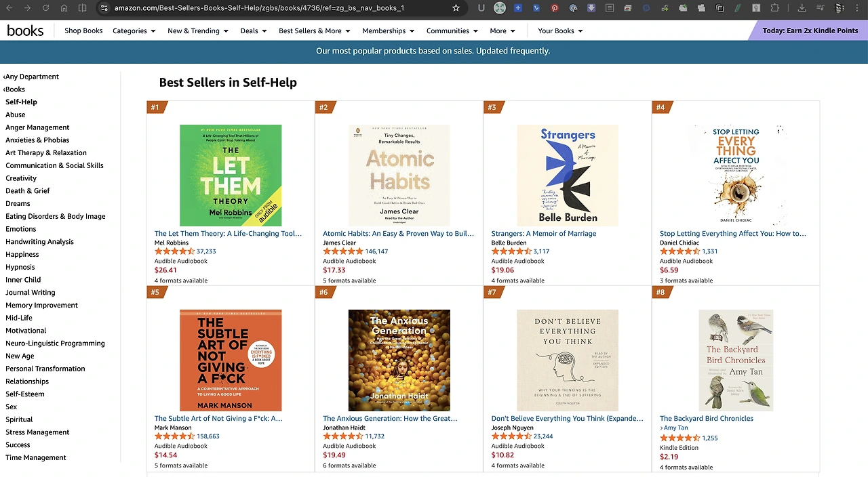The width and height of the screenshot is (868, 477).
Task: Toggle the sidebar view icon
Action: coord(83,7)
